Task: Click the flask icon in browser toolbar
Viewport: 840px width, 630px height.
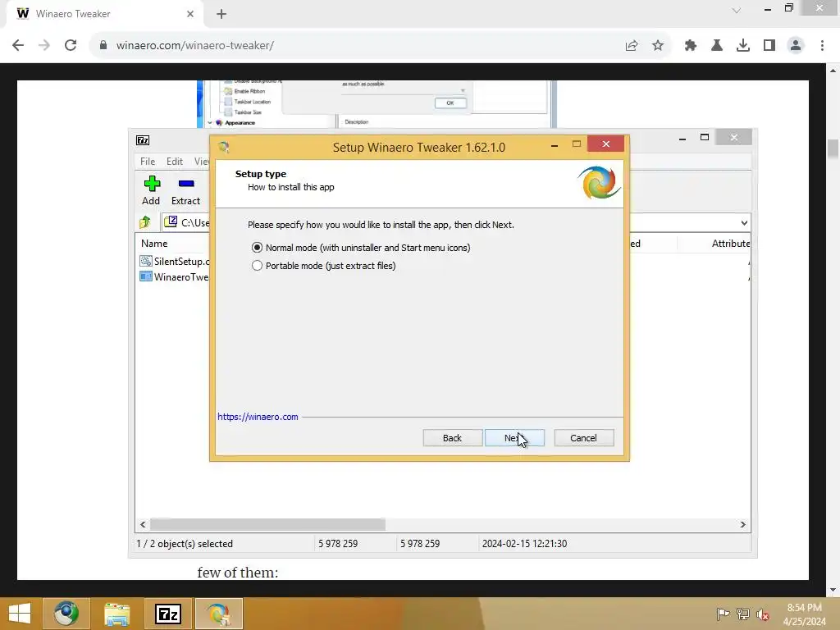Action: [717, 46]
